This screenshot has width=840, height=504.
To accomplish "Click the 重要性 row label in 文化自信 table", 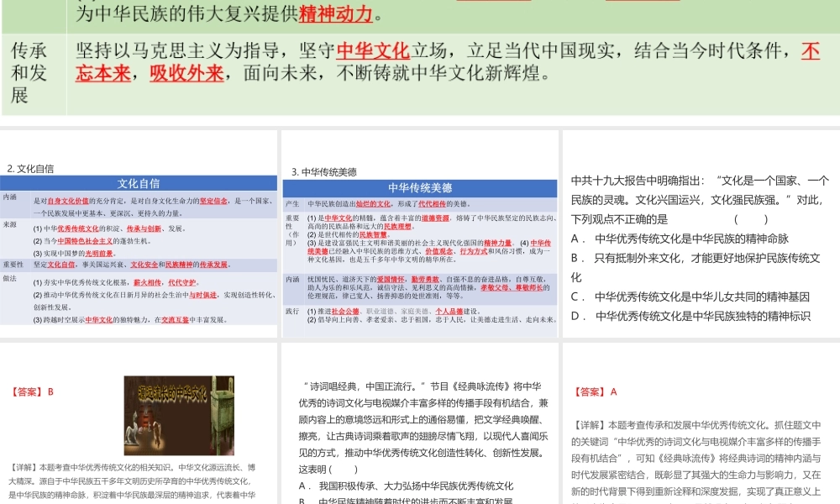I will [13, 265].
